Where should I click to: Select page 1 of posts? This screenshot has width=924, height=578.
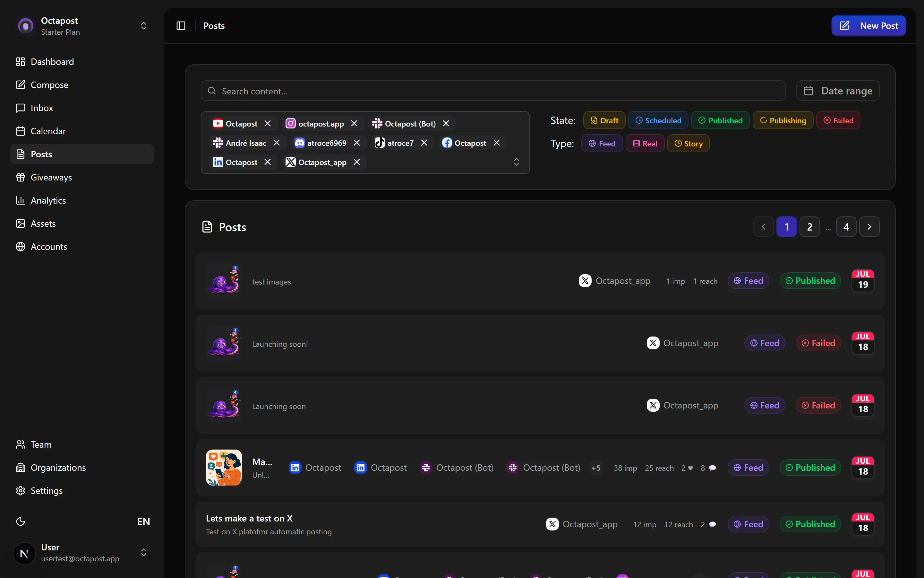[x=787, y=227]
